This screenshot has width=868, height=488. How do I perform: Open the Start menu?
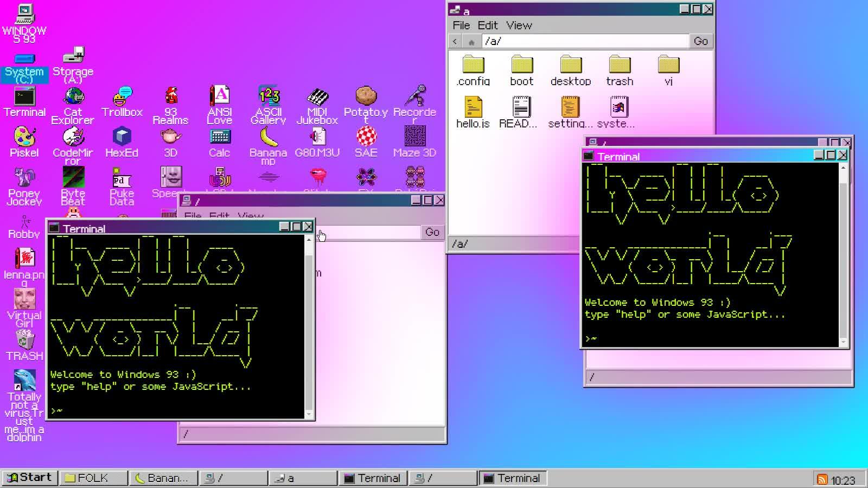click(30, 477)
